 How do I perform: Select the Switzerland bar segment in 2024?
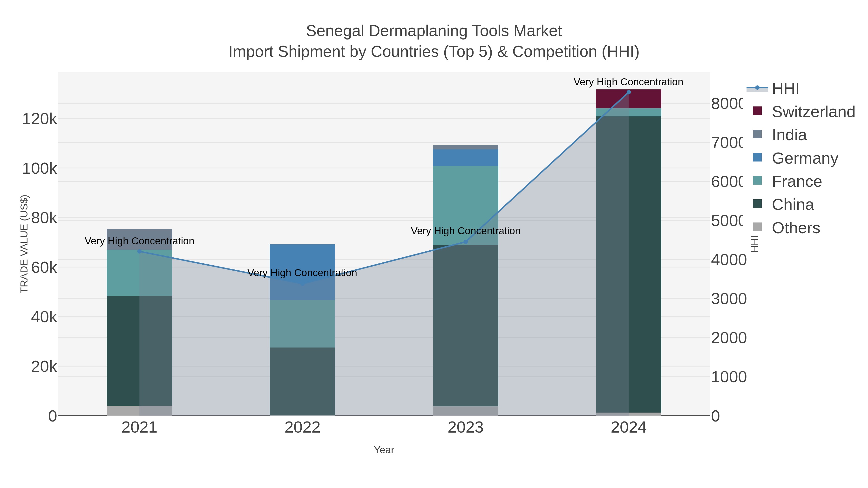(x=629, y=99)
